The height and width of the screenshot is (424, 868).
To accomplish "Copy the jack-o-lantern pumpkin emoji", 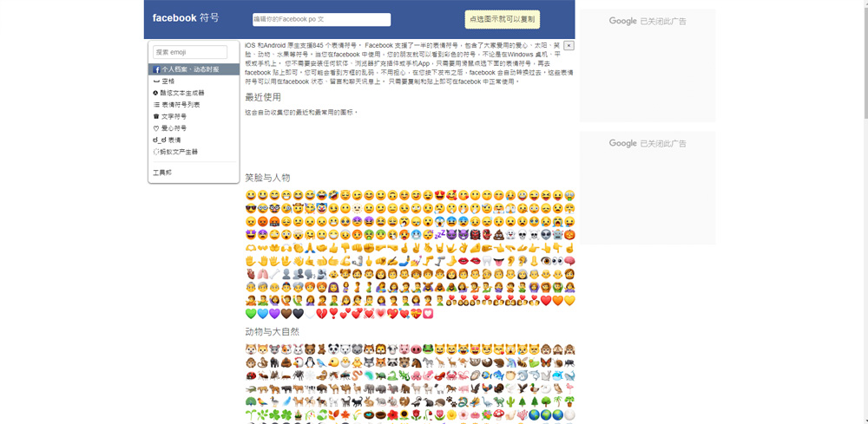I will [x=569, y=234].
